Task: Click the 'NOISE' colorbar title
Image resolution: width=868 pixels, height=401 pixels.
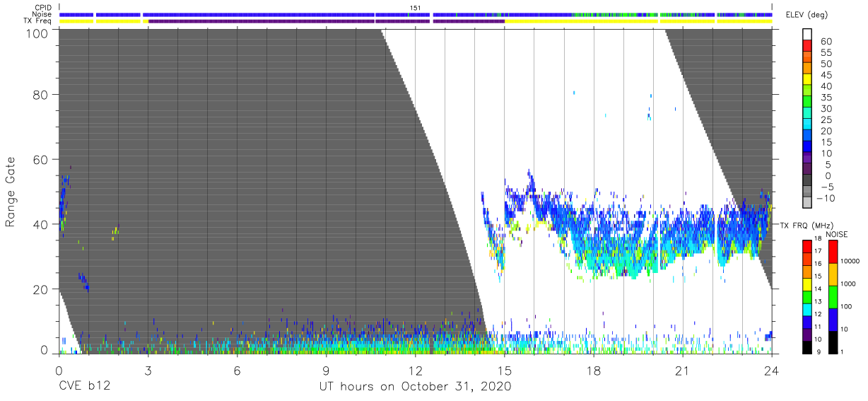Action: 837,234
